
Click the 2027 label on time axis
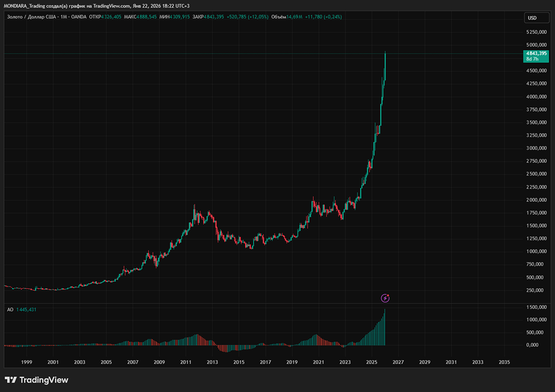click(398, 362)
